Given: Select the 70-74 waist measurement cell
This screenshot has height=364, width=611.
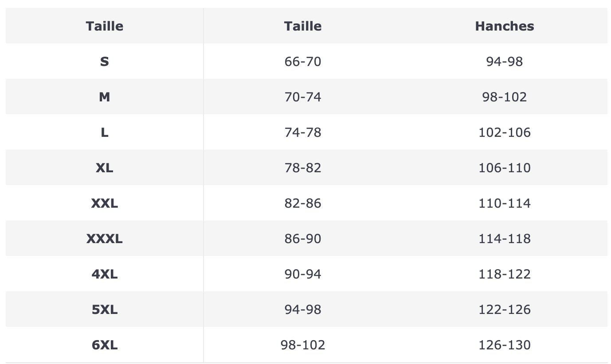Looking at the screenshot, I should click(x=303, y=97).
